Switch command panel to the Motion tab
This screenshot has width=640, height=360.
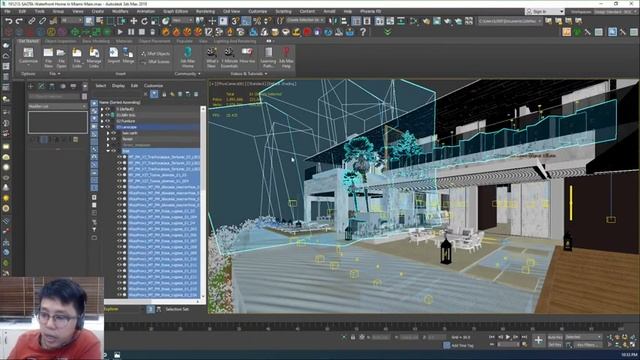point(62,86)
